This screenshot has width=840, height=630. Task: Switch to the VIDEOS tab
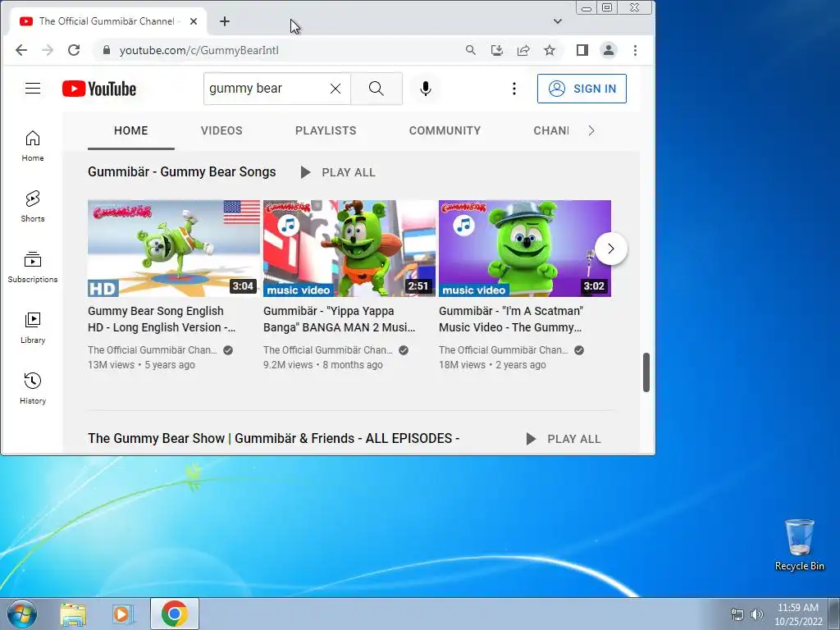point(221,130)
